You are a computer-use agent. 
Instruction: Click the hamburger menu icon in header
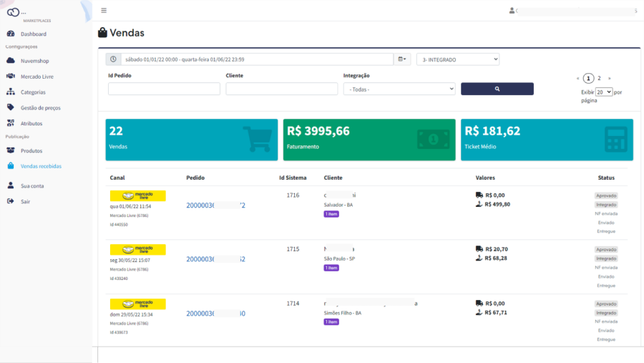pos(104,11)
